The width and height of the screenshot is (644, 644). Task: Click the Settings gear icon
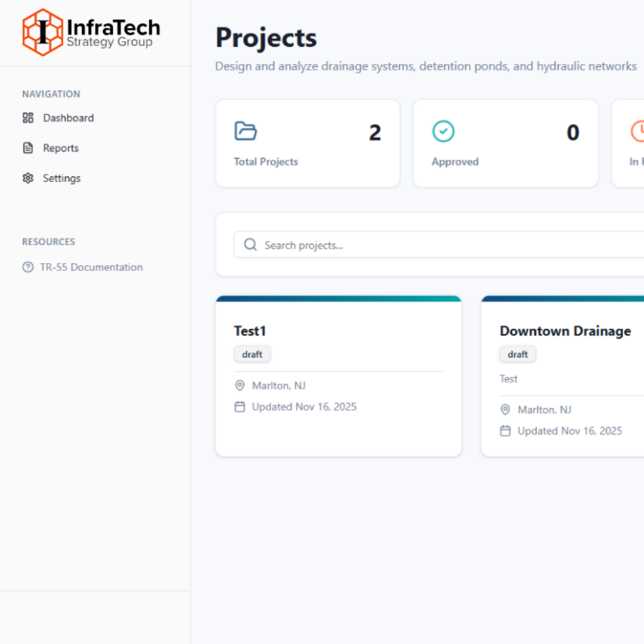28,178
